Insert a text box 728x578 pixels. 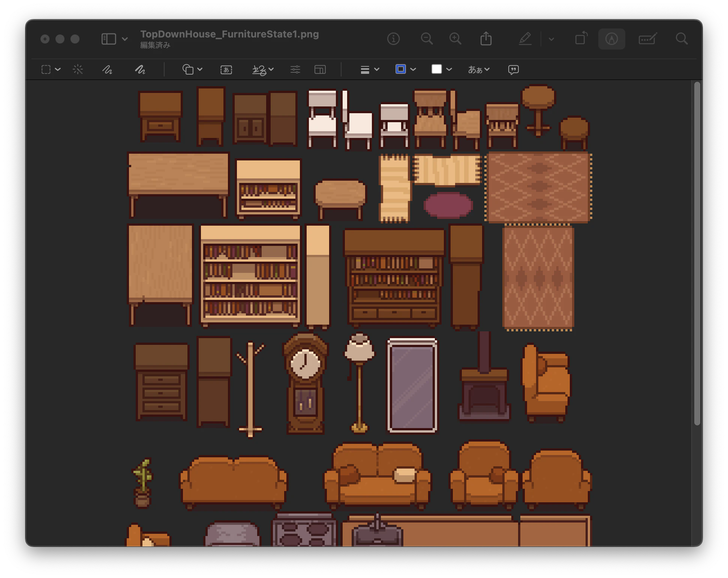pos(226,69)
